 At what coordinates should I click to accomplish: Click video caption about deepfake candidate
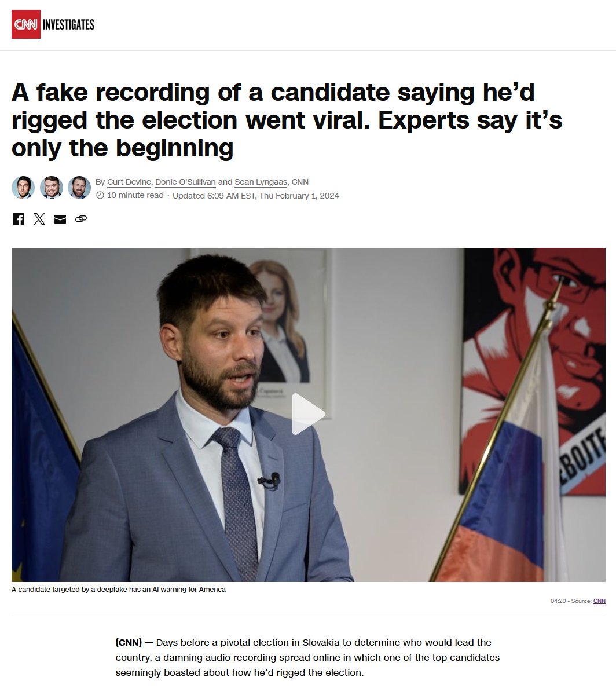tap(119, 590)
